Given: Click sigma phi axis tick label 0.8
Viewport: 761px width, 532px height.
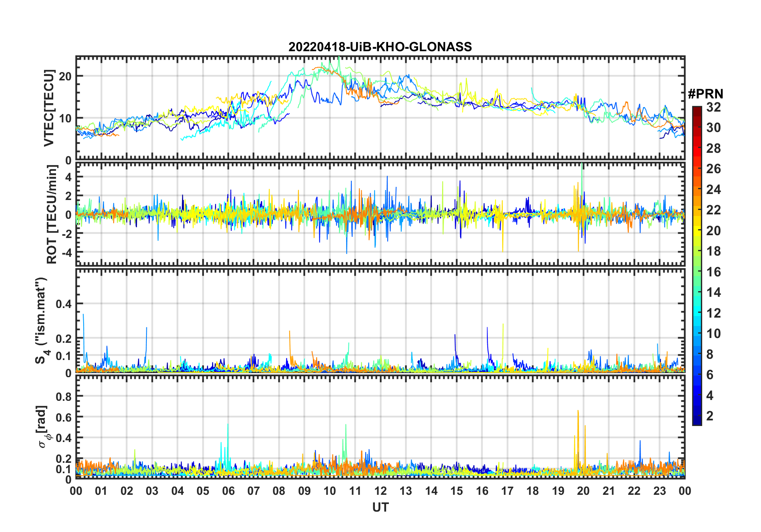Looking at the screenshot, I should click(x=64, y=397).
